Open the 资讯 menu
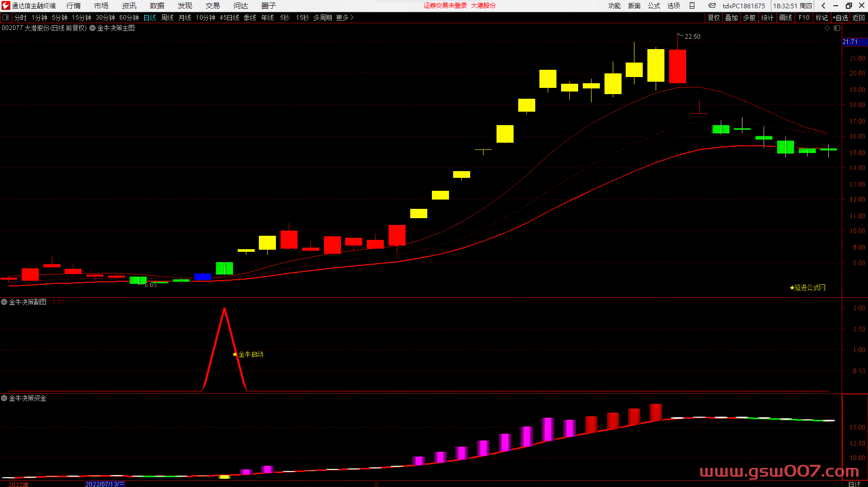The image size is (868, 487). [129, 6]
